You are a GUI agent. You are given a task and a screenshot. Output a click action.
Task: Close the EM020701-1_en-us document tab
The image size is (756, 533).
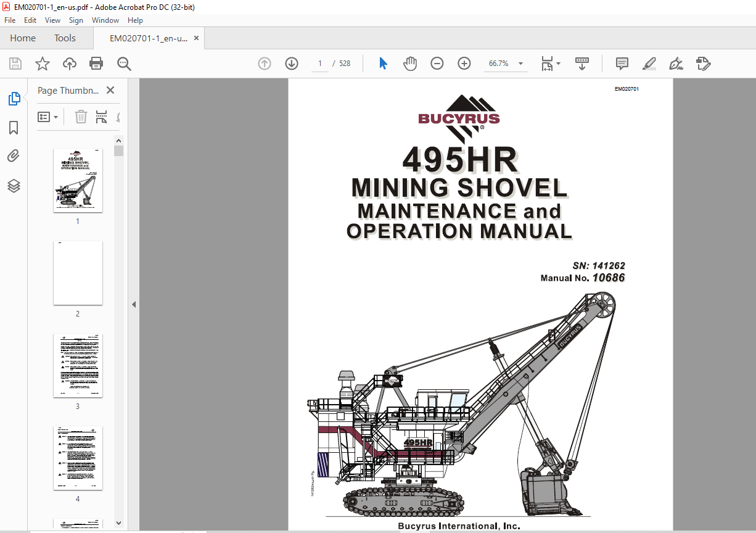coord(197,38)
